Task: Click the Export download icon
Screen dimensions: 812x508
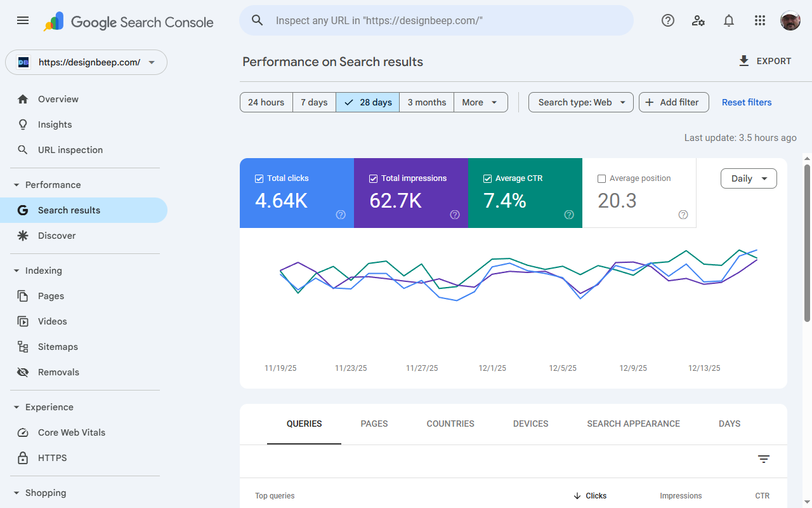Action: coord(744,61)
